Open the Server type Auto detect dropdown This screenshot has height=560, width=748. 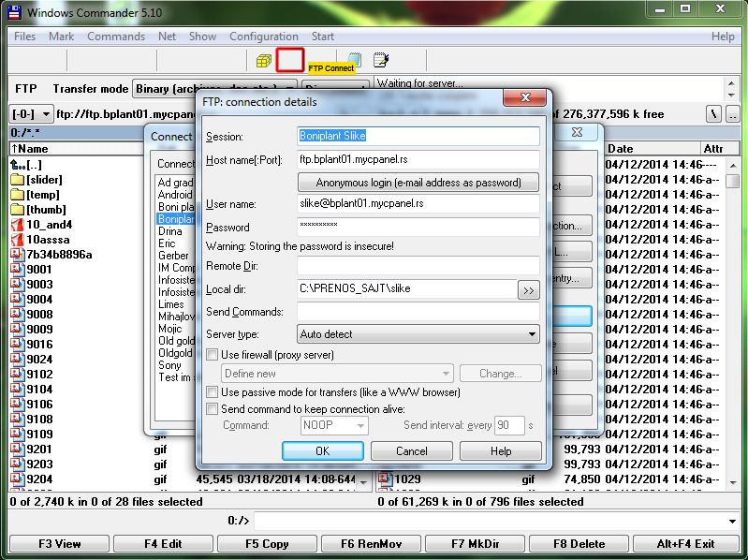(418, 334)
